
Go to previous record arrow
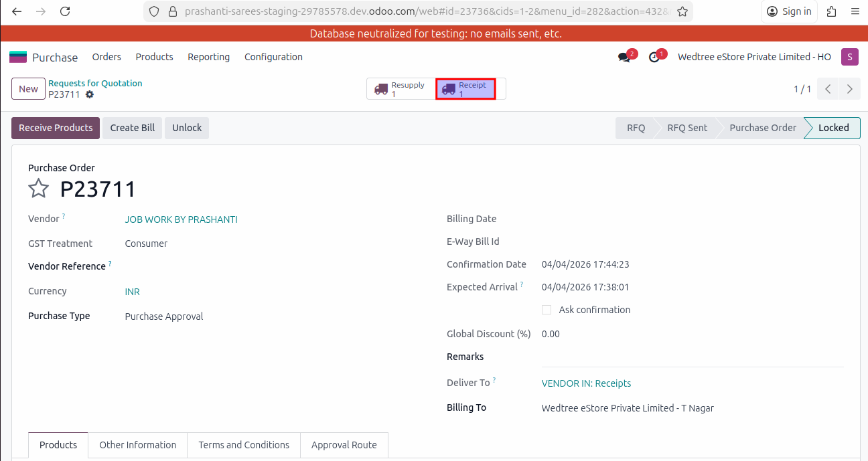(828, 89)
